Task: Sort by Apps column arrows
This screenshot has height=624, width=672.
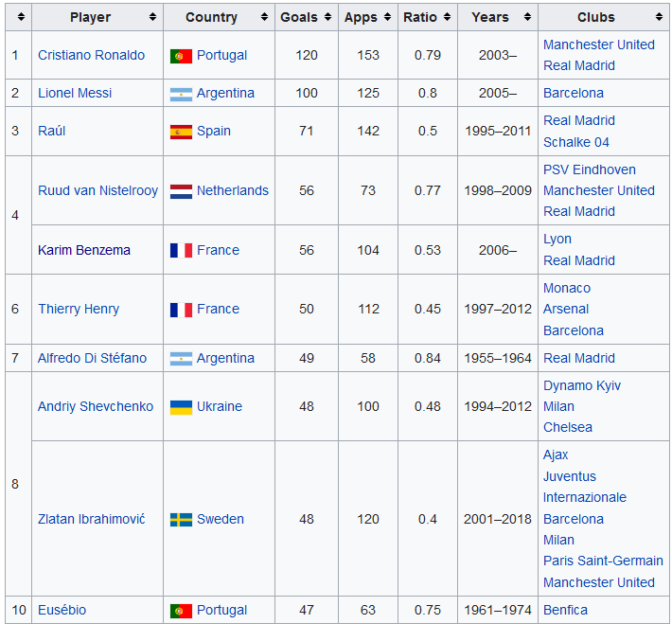Action: coord(387,17)
